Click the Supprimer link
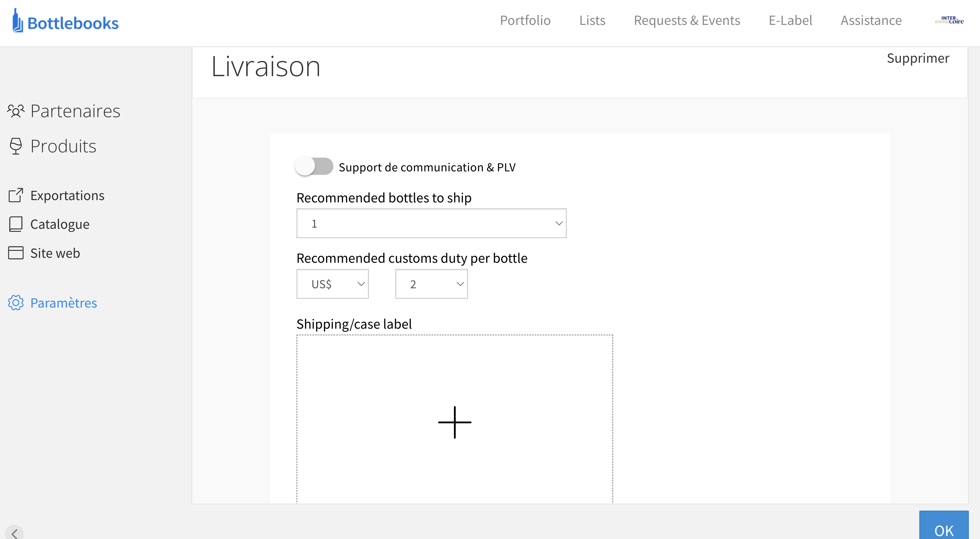The image size is (980, 539). (918, 58)
